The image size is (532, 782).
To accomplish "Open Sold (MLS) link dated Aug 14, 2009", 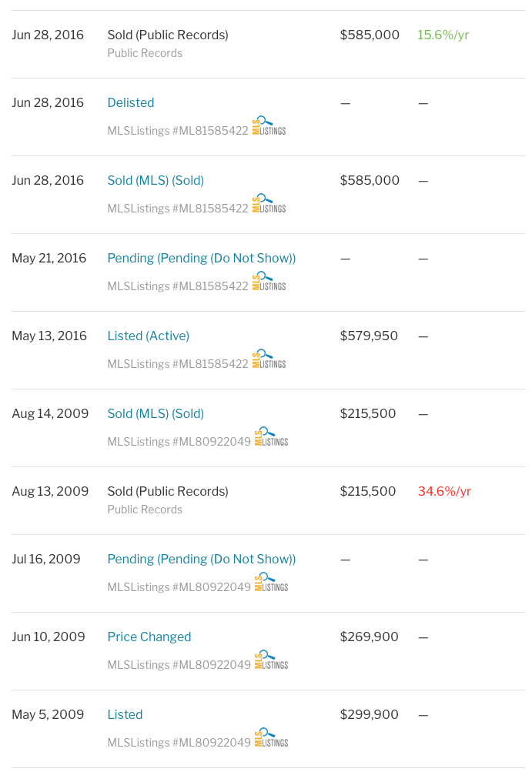I will [x=156, y=414].
